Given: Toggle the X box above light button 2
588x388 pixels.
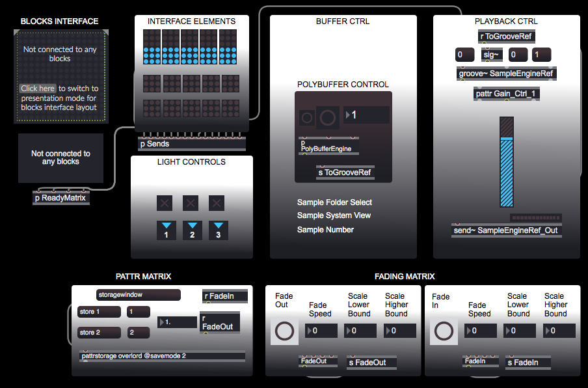Looking at the screenshot, I should click(191, 203).
